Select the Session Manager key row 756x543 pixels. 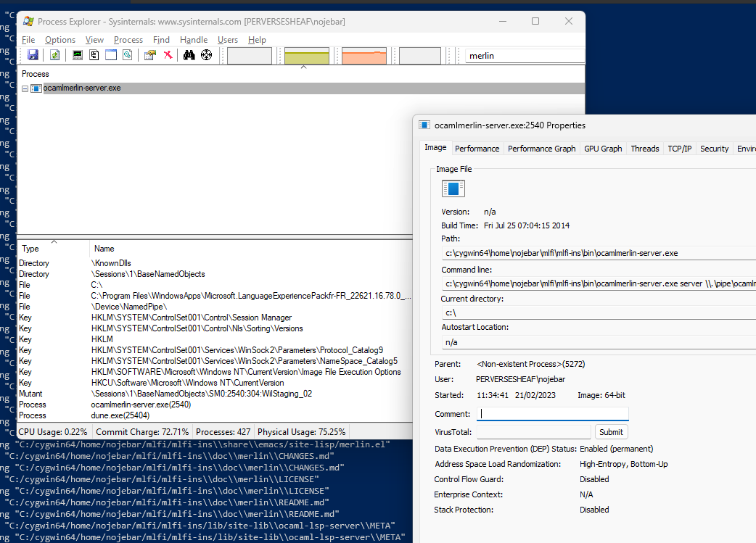tap(215, 318)
